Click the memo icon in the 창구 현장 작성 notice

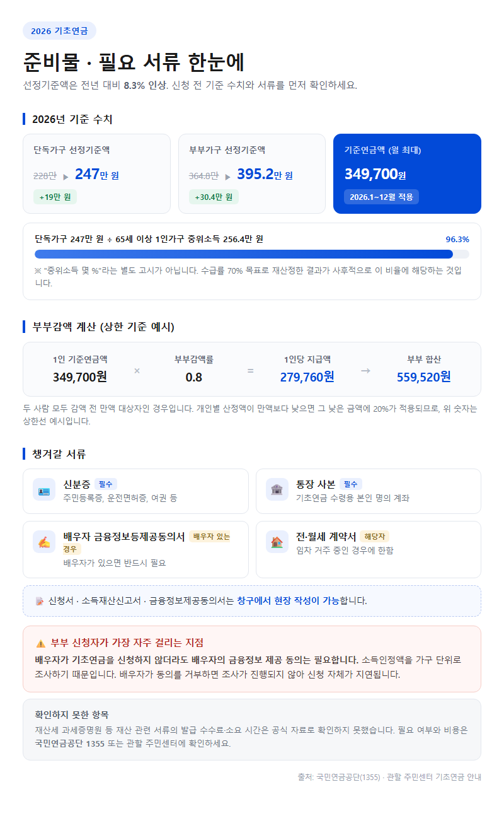pos(40,601)
